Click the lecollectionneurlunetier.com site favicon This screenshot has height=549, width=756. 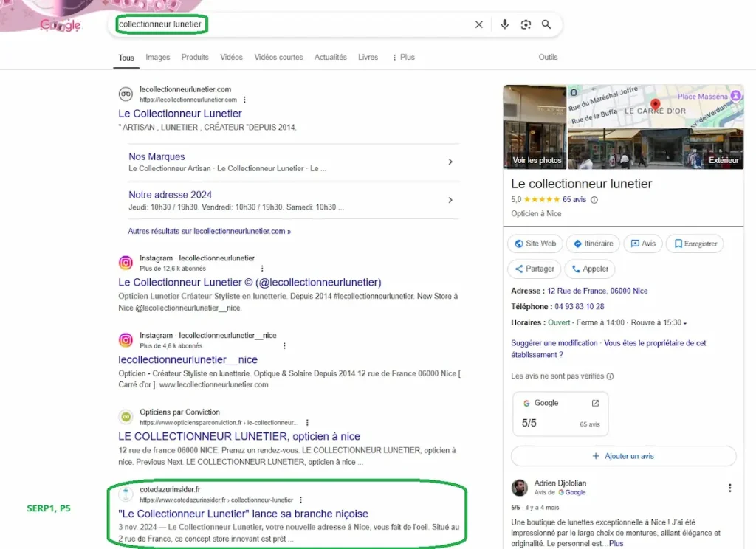pyautogui.click(x=126, y=94)
